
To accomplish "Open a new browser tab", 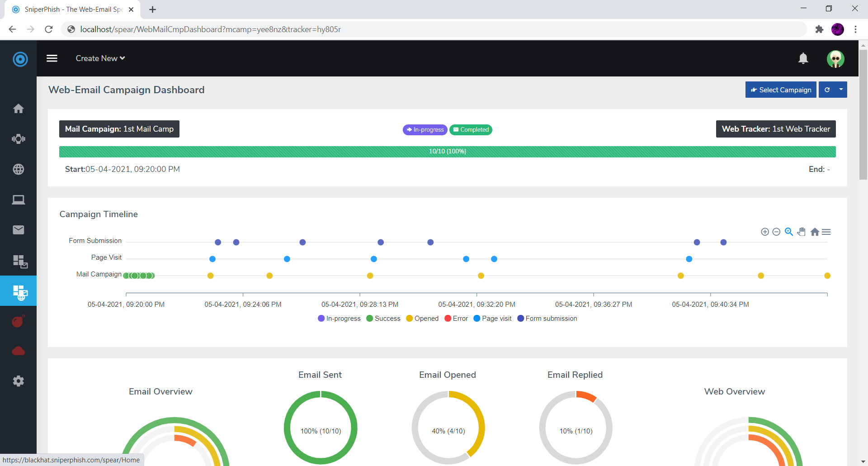I will tap(152, 10).
